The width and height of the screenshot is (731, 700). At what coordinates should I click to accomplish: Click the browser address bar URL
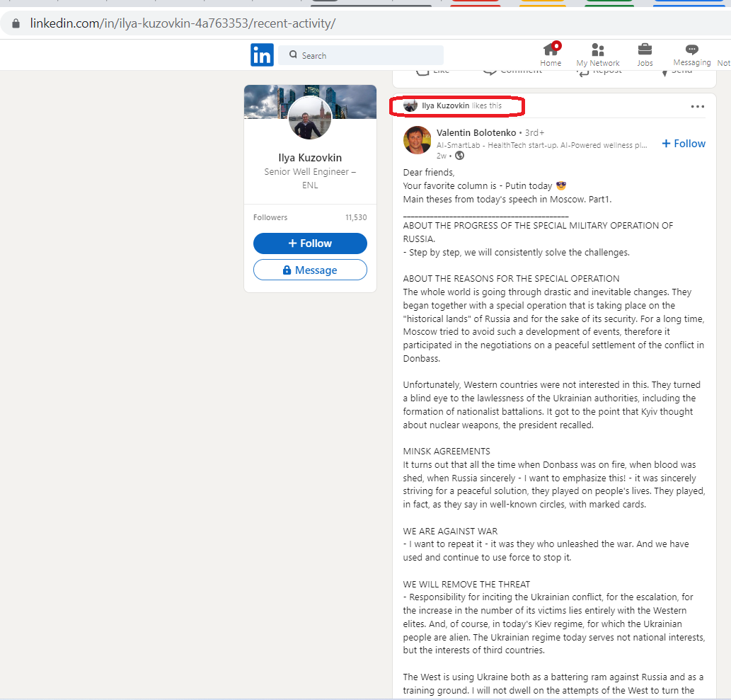[183, 23]
